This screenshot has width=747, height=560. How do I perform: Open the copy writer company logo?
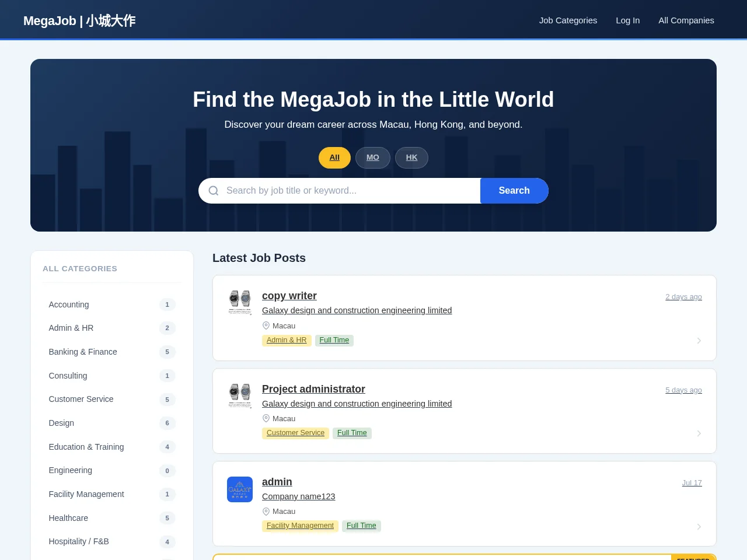point(240,302)
